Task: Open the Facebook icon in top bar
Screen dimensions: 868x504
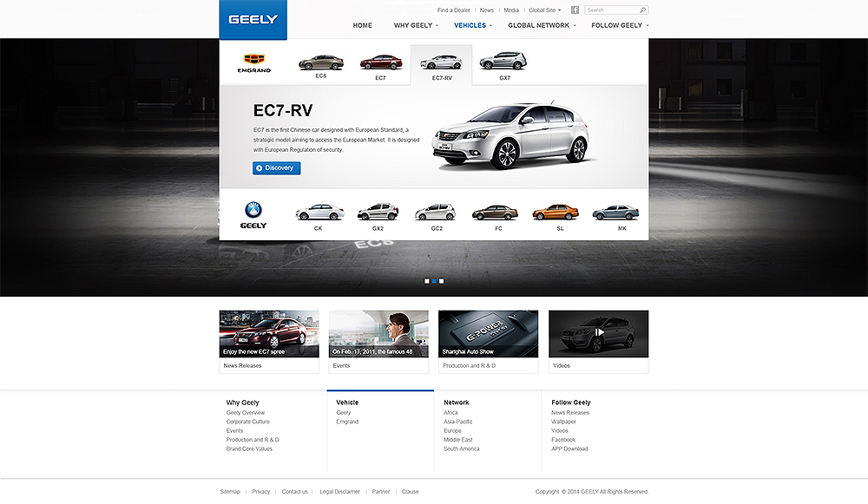Action: (x=575, y=10)
